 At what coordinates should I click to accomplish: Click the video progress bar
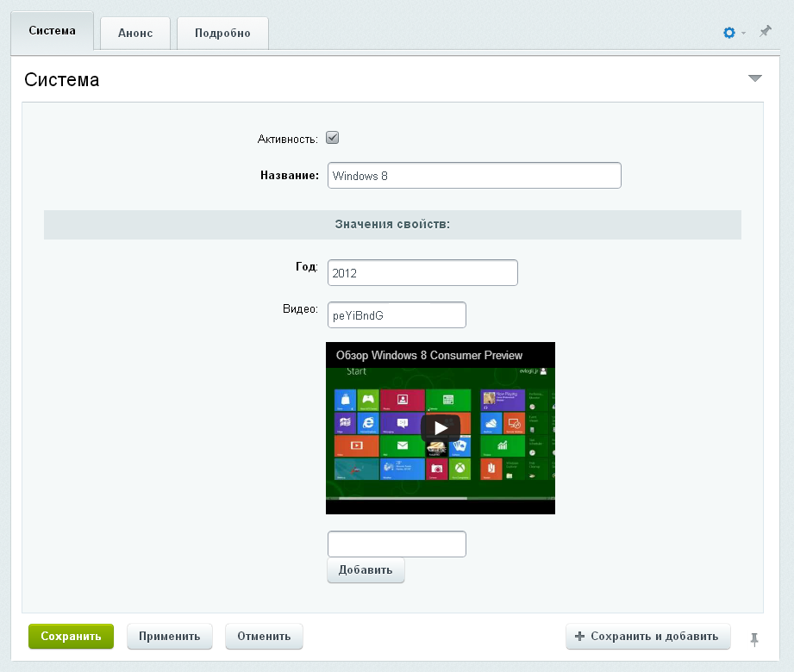(440, 498)
